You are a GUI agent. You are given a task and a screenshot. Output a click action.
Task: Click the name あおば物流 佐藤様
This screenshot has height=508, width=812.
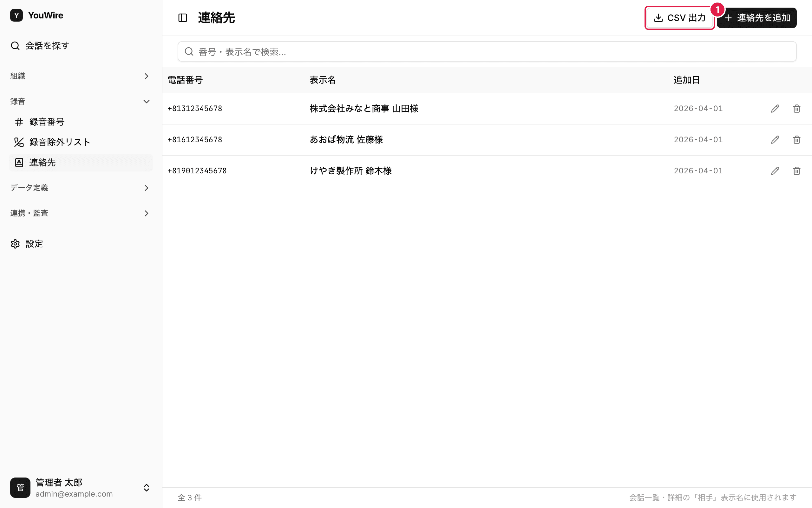tap(346, 140)
